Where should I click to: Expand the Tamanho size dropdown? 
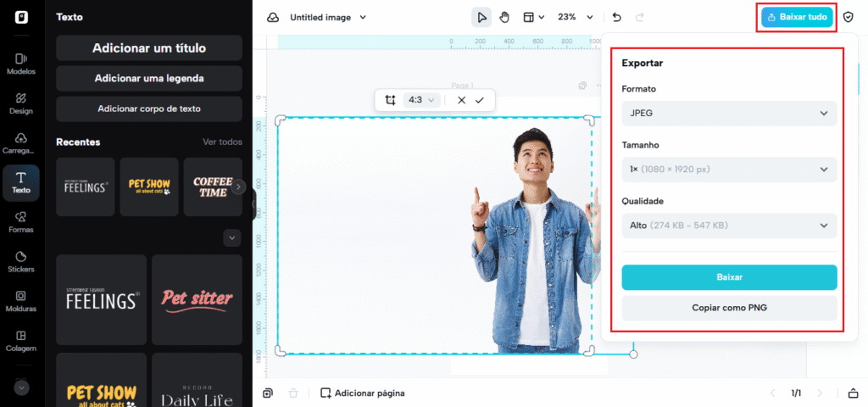click(x=729, y=170)
